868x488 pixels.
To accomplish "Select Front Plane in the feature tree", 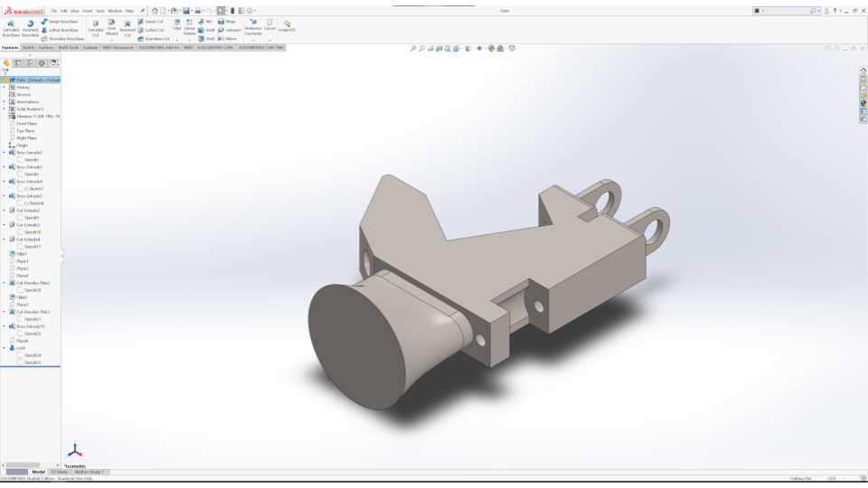I will pyautogui.click(x=26, y=124).
